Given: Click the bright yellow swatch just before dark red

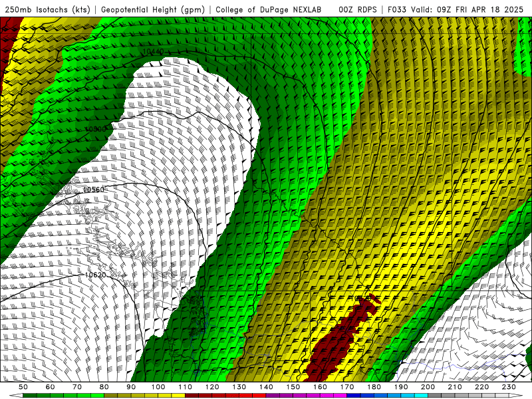Looking at the screenshot, I should pyautogui.click(x=178, y=396).
